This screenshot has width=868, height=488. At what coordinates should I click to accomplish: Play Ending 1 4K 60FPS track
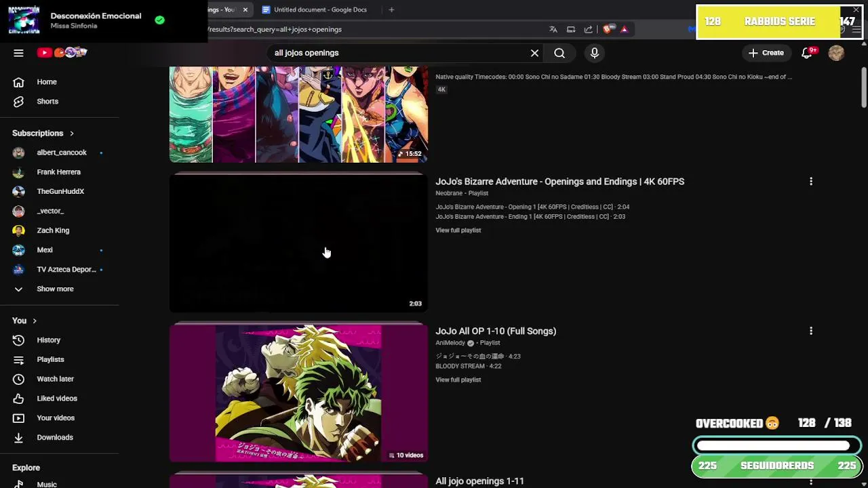click(x=530, y=217)
